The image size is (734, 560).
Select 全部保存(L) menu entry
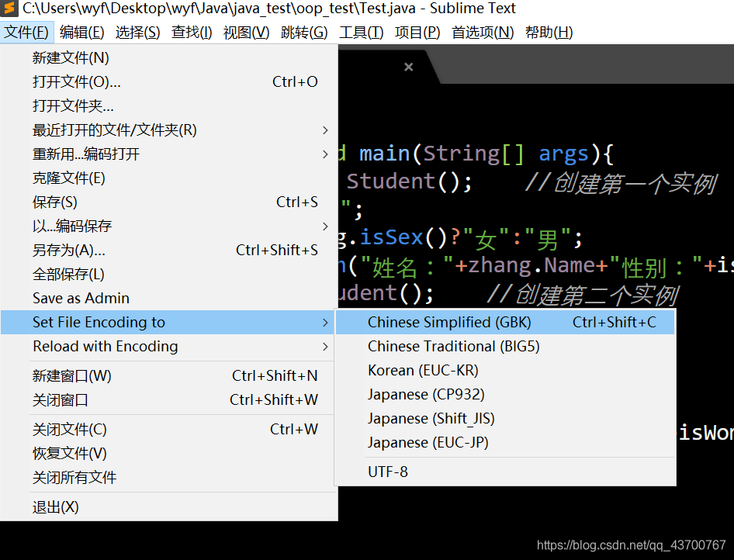(x=168, y=274)
